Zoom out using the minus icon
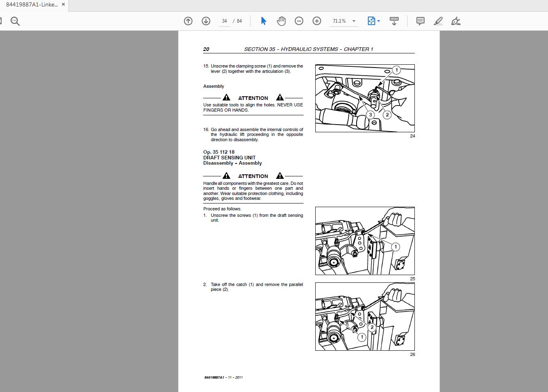 [299, 21]
